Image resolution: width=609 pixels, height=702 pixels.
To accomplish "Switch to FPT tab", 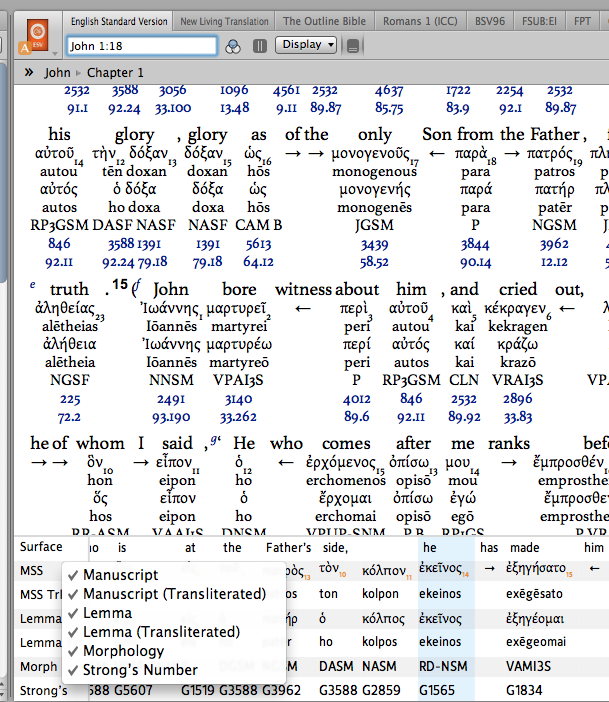I will pos(582,21).
